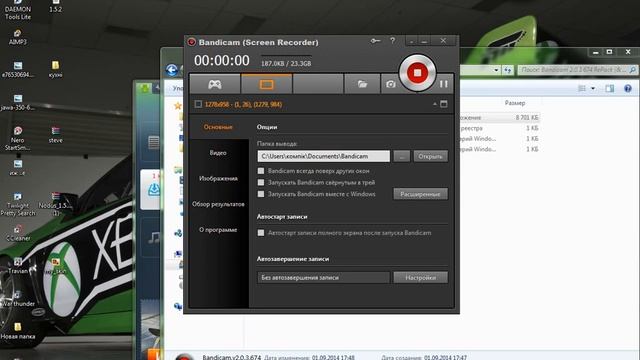
Task: Select the gamepad game recording mode
Action: (215, 84)
